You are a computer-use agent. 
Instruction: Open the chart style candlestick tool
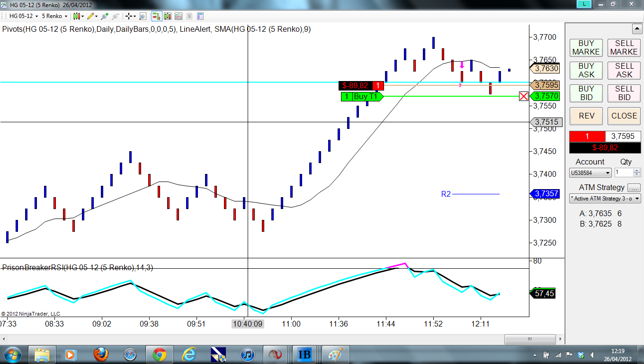pos(76,16)
